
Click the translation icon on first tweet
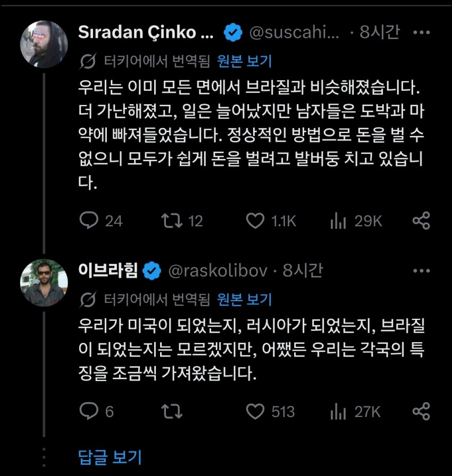pos(87,62)
